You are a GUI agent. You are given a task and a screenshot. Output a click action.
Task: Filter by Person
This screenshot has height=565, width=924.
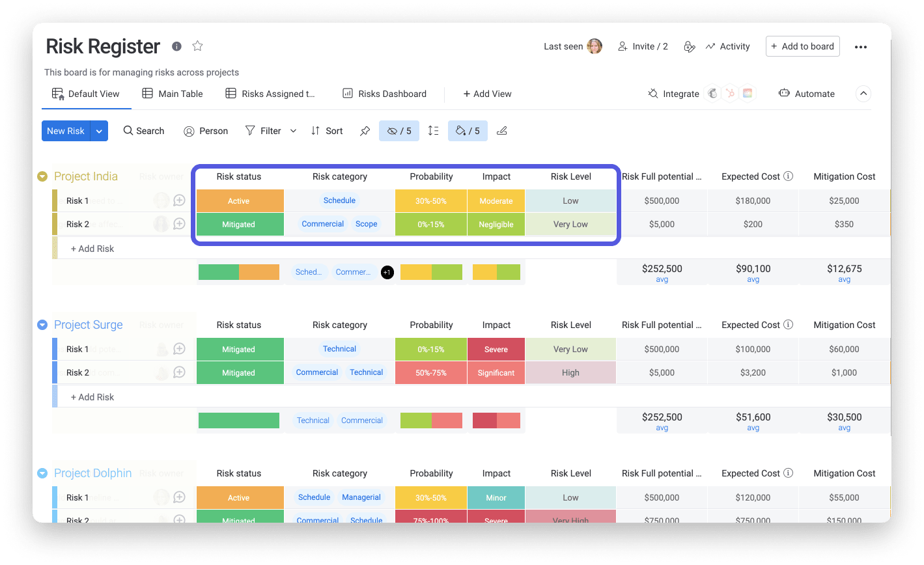click(206, 131)
